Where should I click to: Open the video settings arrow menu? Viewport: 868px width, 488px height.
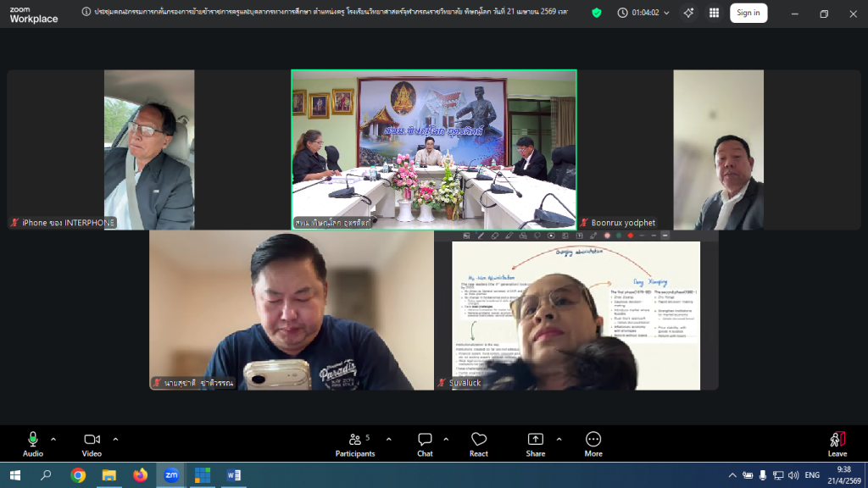[115, 439]
